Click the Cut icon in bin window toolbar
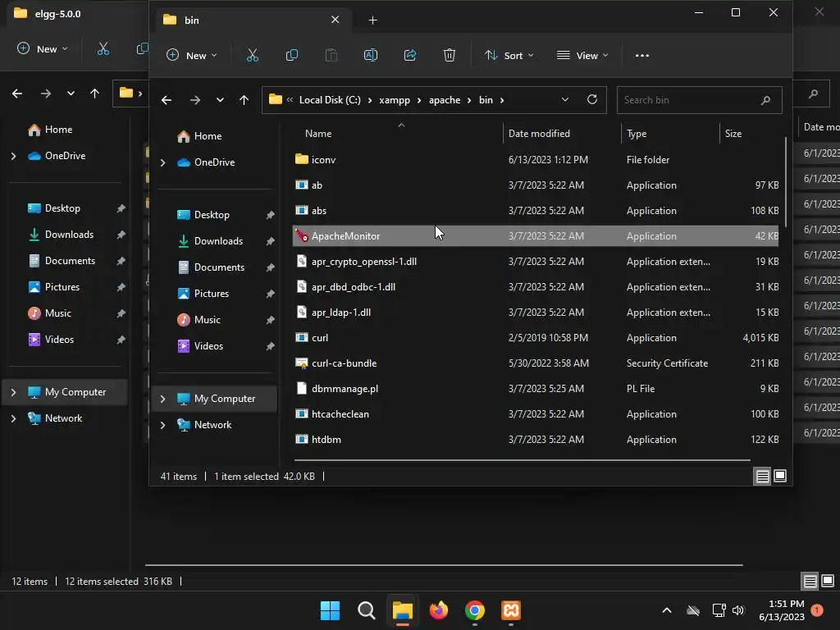The image size is (840, 630). click(252, 55)
